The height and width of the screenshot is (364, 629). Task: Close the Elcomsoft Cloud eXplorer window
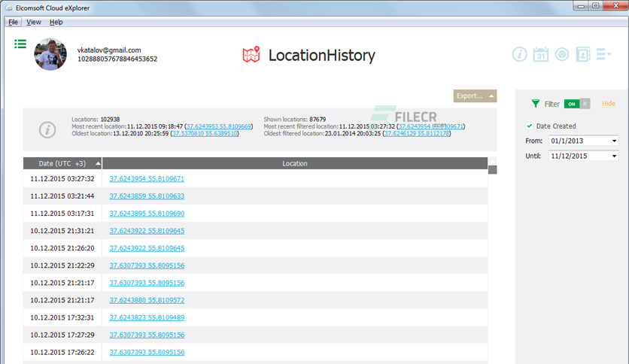point(615,5)
